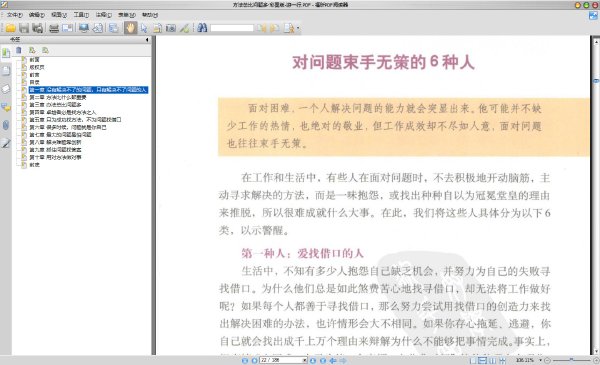
Task: Click the document vertical scrollbar
Action: coord(596,195)
